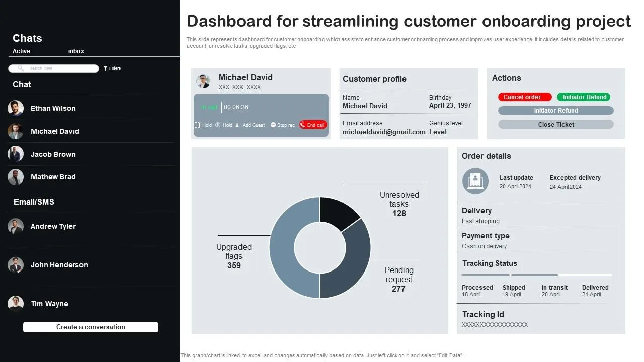Click the Filters funnel icon
Viewport: 644px width, 362px height.
click(106, 68)
